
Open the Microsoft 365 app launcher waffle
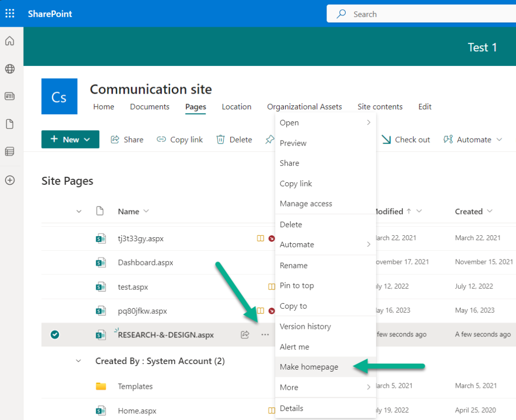click(10, 14)
